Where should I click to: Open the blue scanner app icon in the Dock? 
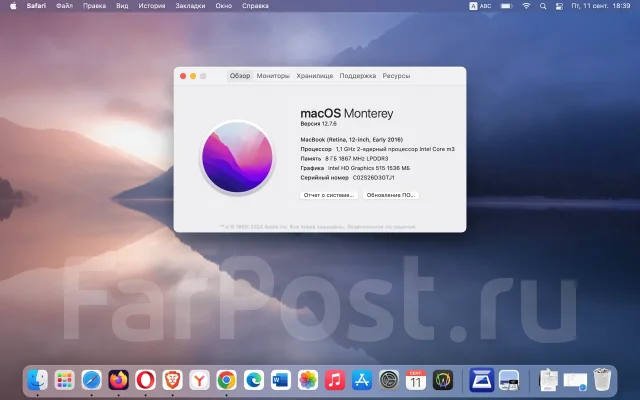pyautogui.click(x=482, y=380)
